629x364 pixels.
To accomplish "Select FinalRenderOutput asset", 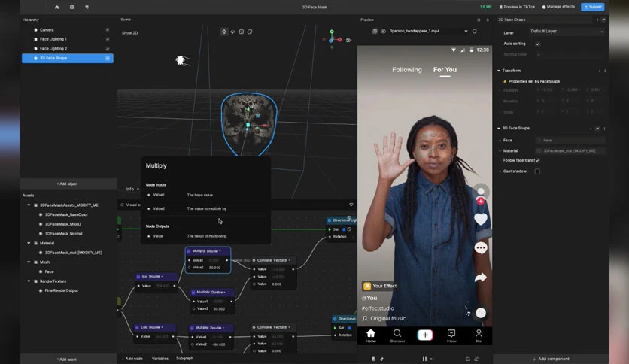I will [62, 290].
